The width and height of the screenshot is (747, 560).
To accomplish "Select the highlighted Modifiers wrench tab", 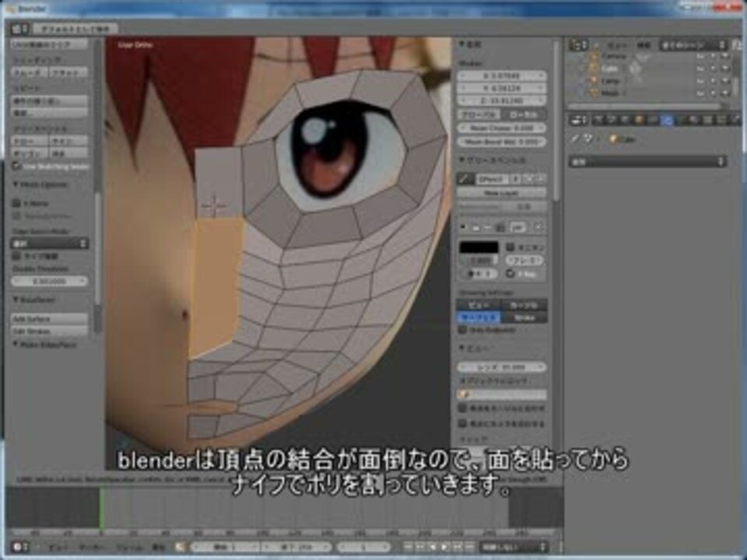I will tap(667, 121).
